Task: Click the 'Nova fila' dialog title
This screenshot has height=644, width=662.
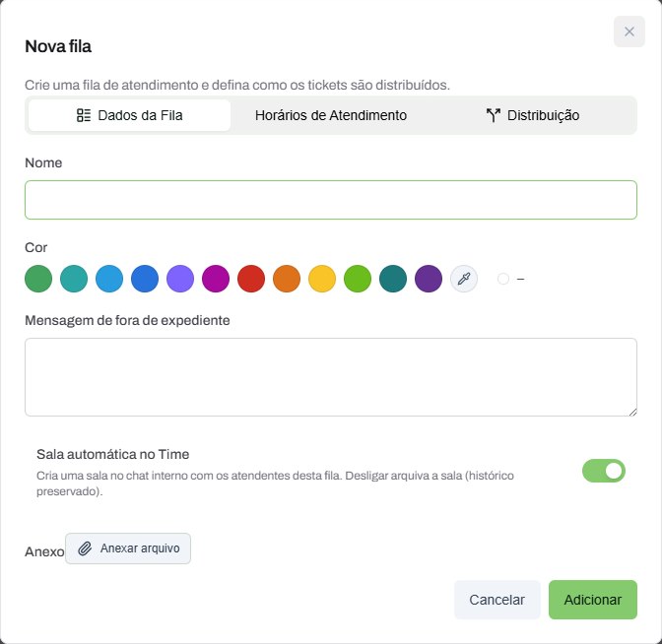Action: tap(58, 46)
